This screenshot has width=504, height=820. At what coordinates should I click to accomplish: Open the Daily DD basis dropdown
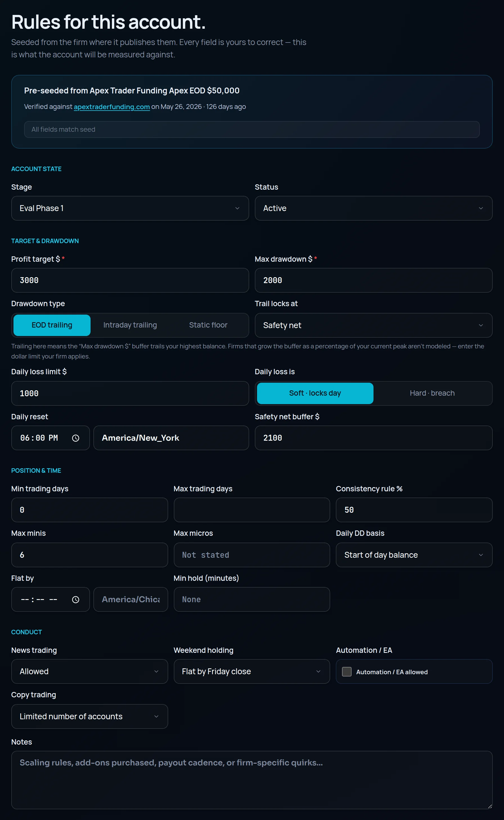414,555
